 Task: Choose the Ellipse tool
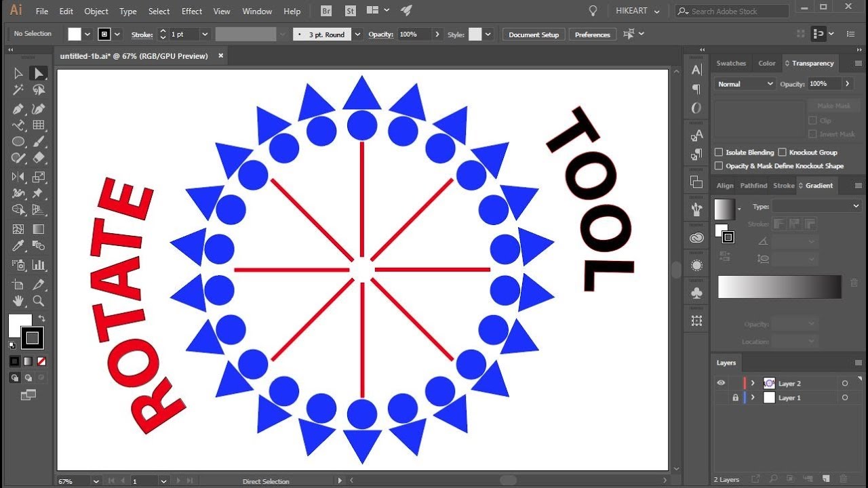(18, 142)
